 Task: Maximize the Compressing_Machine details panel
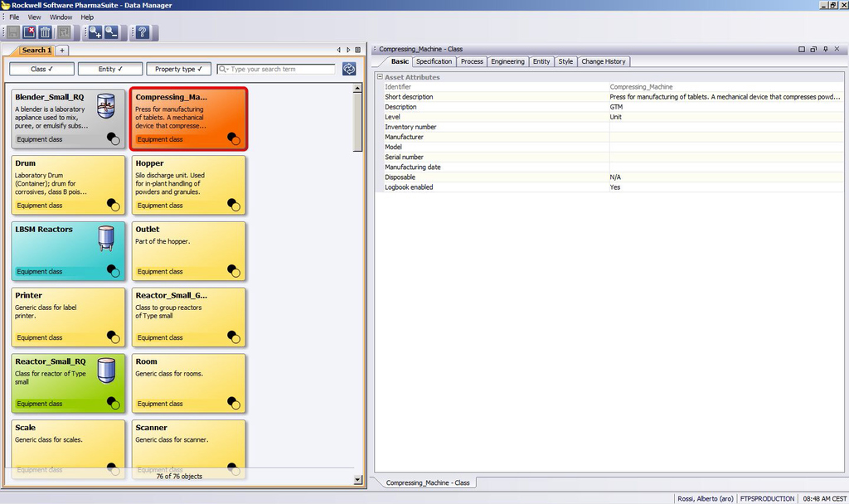(802, 49)
